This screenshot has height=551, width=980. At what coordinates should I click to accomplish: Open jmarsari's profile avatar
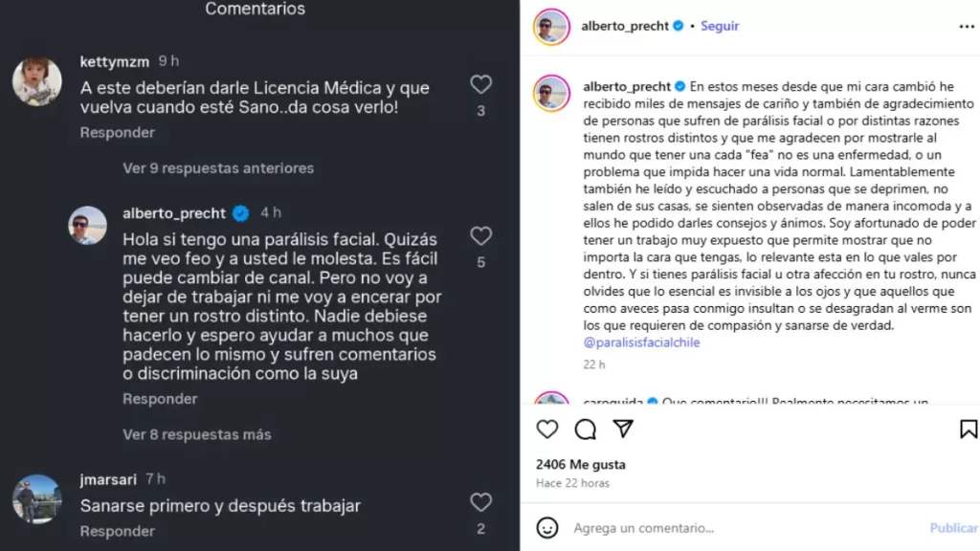[37, 498]
